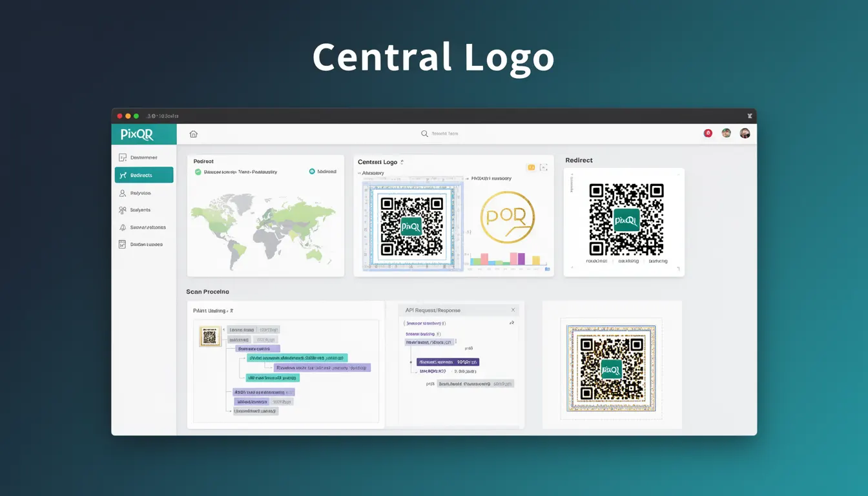
Task: Open the red notification badge
Action: click(x=708, y=133)
